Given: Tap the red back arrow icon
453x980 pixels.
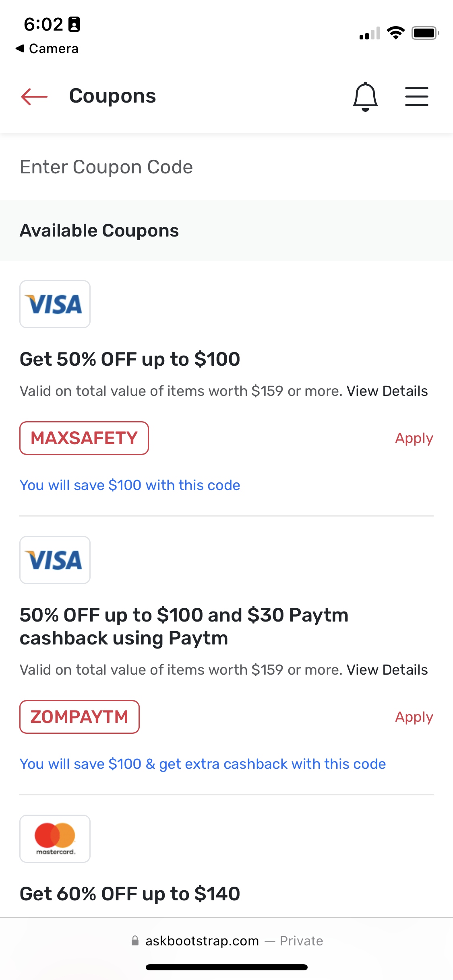Looking at the screenshot, I should (34, 97).
